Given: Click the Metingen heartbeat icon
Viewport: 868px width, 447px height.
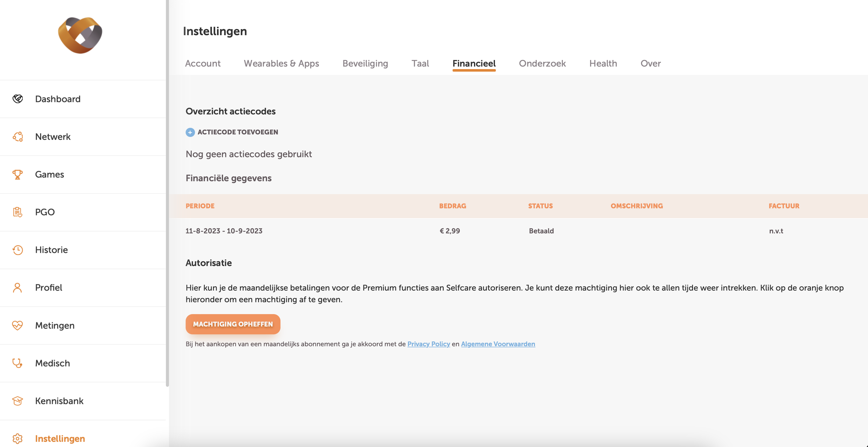Looking at the screenshot, I should tap(17, 325).
